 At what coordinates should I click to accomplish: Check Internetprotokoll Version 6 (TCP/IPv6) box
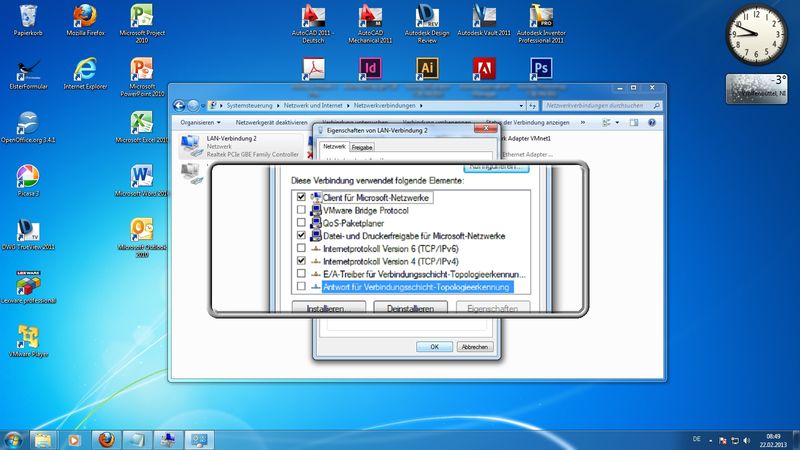[301, 248]
